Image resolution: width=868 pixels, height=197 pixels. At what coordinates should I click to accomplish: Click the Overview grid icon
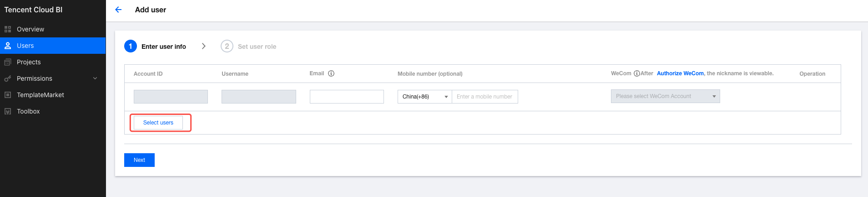click(x=8, y=29)
